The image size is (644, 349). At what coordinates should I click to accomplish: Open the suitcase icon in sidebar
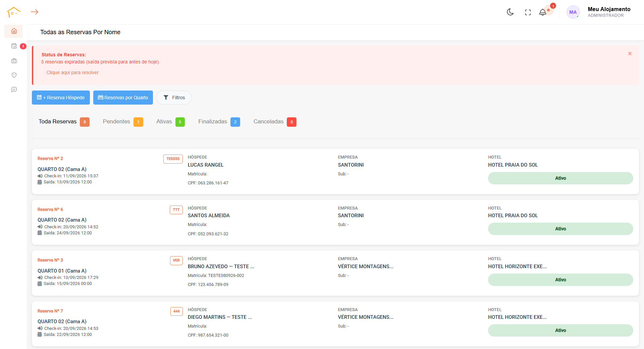click(14, 61)
